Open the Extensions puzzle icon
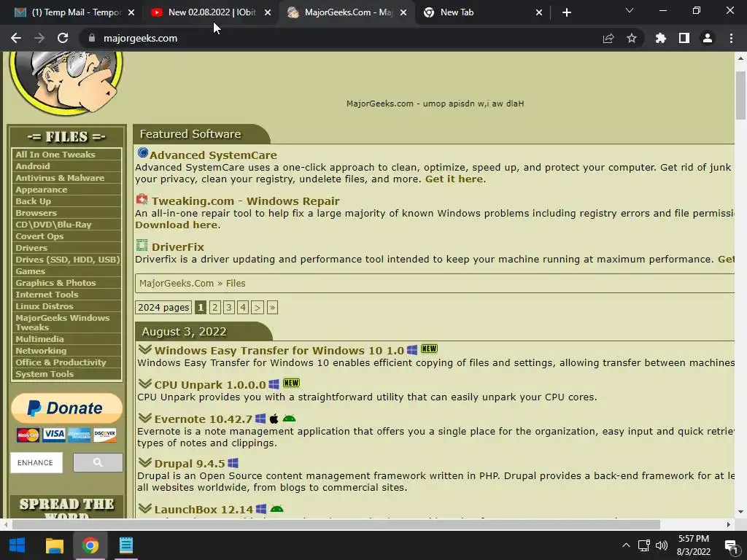Viewport: 747px width, 560px height. (661, 38)
